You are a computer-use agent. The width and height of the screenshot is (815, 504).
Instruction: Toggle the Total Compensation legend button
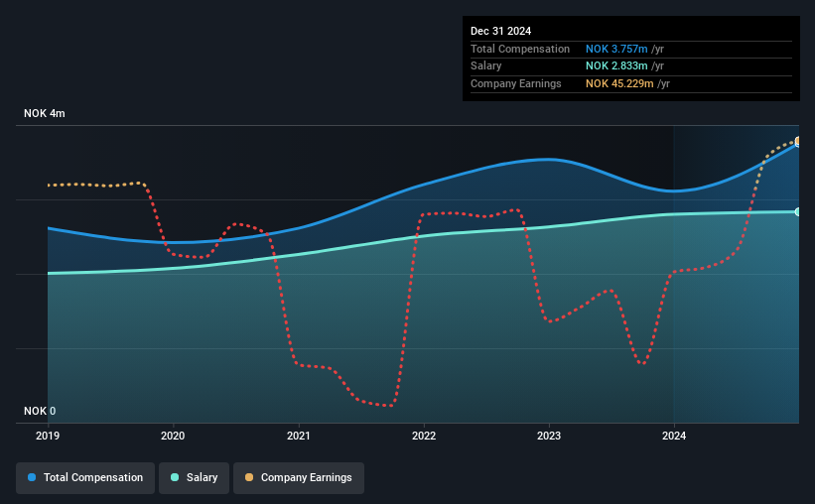(x=85, y=478)
